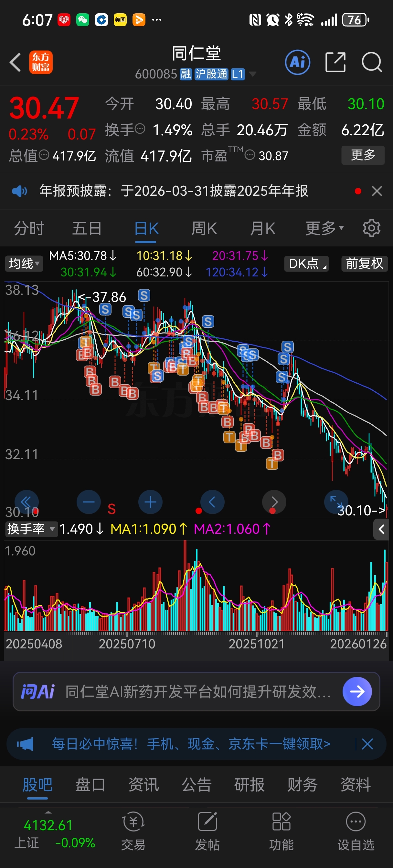This screenshot has width=393, height=868.
Task: Open 发帖 post icon
Action: [x=207, y=831]
